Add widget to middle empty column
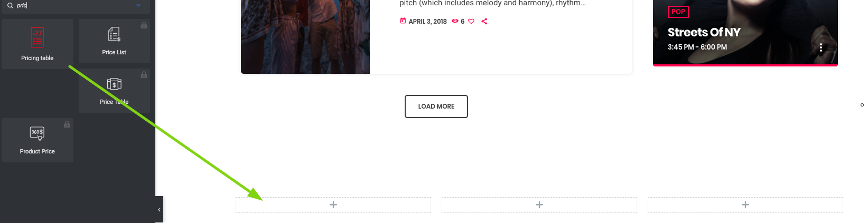Image resolution: width=868 pixels, height=223 pixels. click(x=539, y=205)
